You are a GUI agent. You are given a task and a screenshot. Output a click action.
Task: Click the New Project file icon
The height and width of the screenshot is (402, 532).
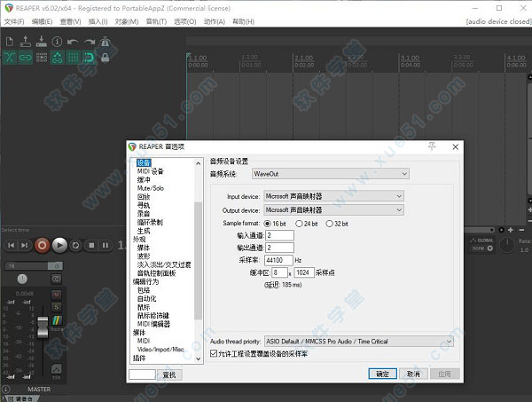(10, 42)
